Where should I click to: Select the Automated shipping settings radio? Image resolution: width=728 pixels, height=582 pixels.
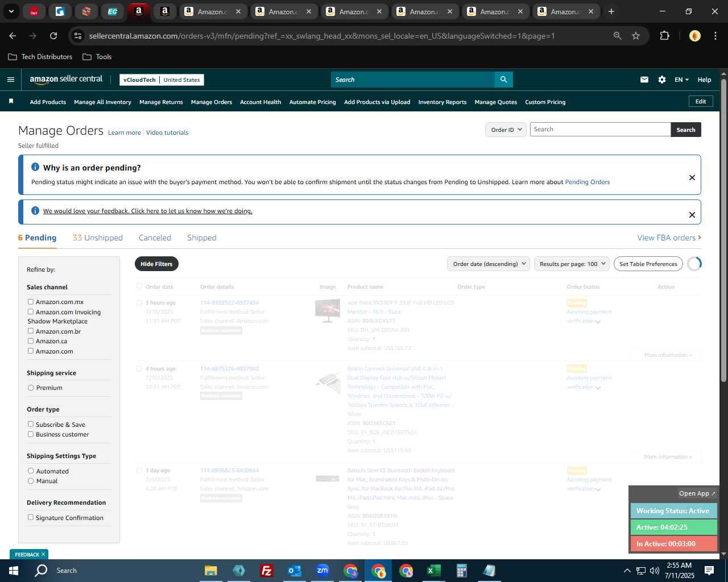[31, 471]
